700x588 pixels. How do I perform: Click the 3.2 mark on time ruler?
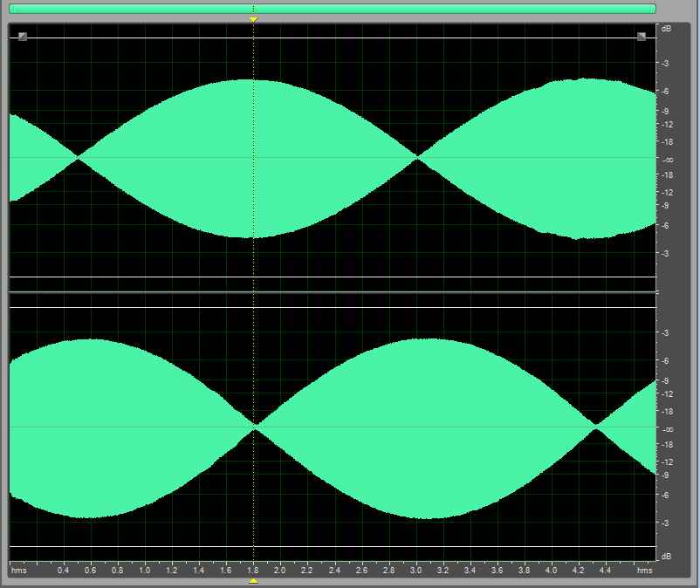click(x=443, y=571)
